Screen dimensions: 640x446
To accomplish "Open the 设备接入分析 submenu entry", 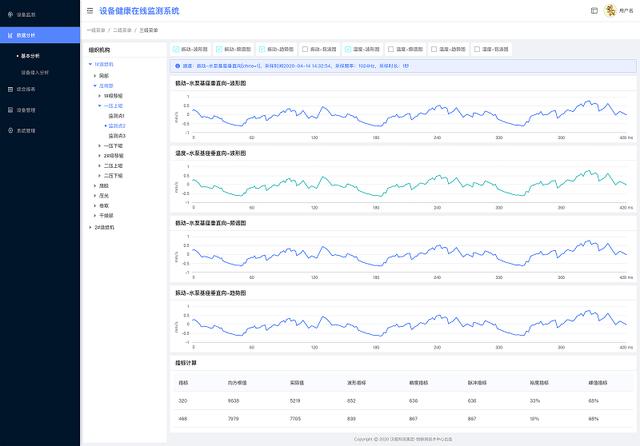I will click(x=35, y=73).
